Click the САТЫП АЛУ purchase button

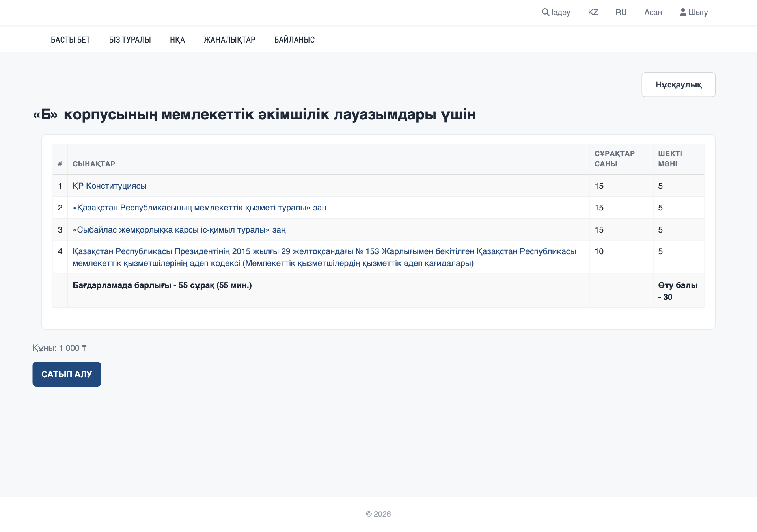67,374
